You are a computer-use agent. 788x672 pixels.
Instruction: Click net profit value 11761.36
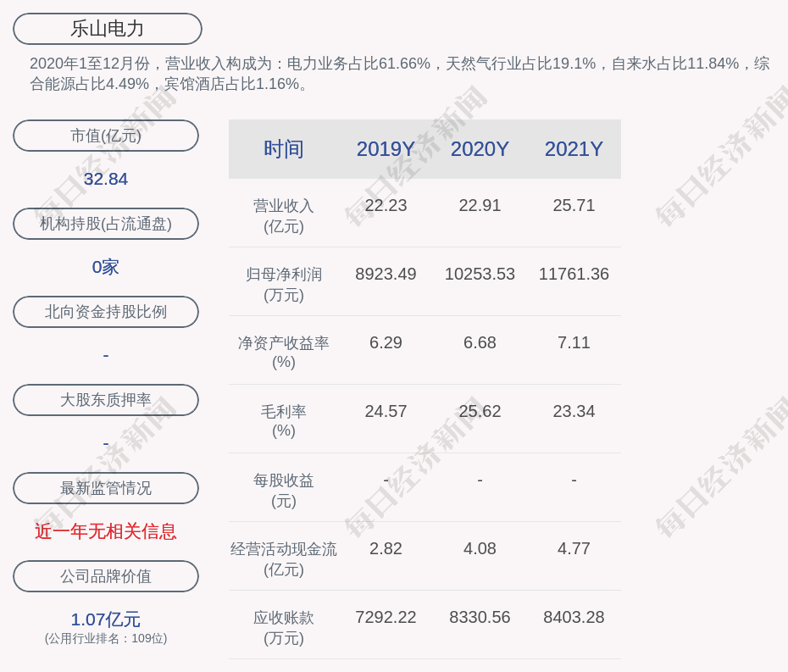[x=574, y=274]
